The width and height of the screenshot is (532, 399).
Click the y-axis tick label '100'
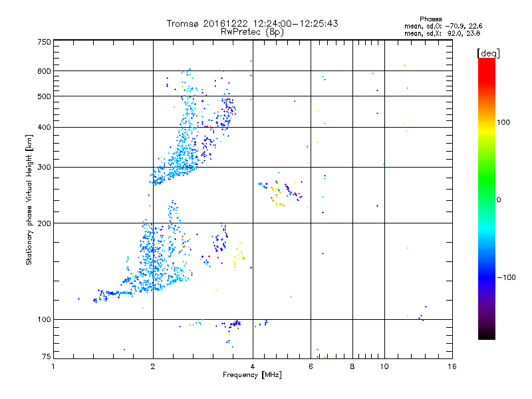pyautogui.click(x=44, y=319)
